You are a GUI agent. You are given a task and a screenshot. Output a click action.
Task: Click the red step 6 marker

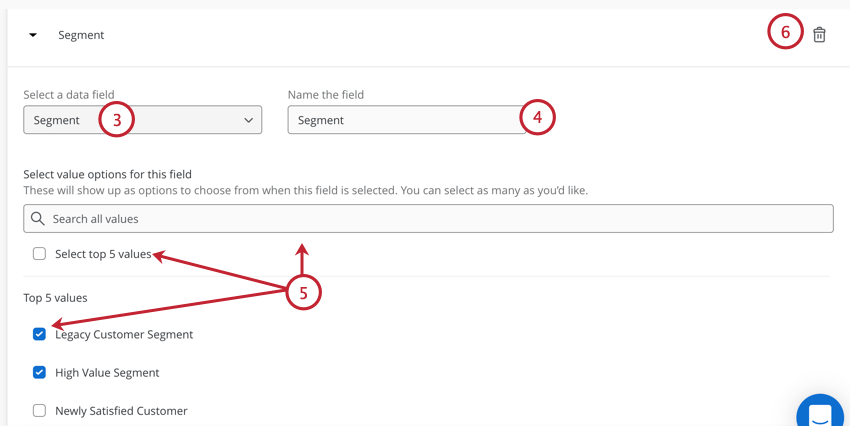tap(785, 32)
